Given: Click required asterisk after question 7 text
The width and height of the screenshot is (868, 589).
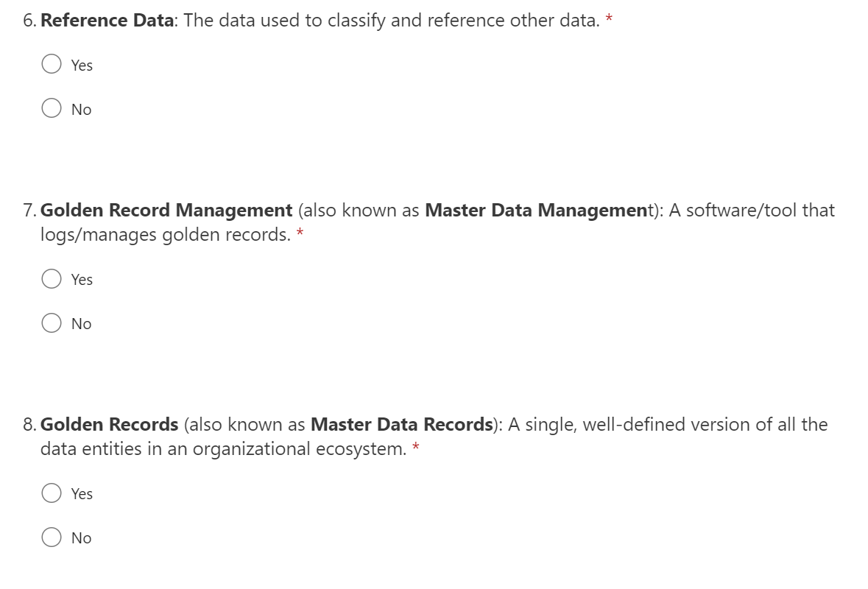Looking at the screenshot, I should tap(300, 232).
